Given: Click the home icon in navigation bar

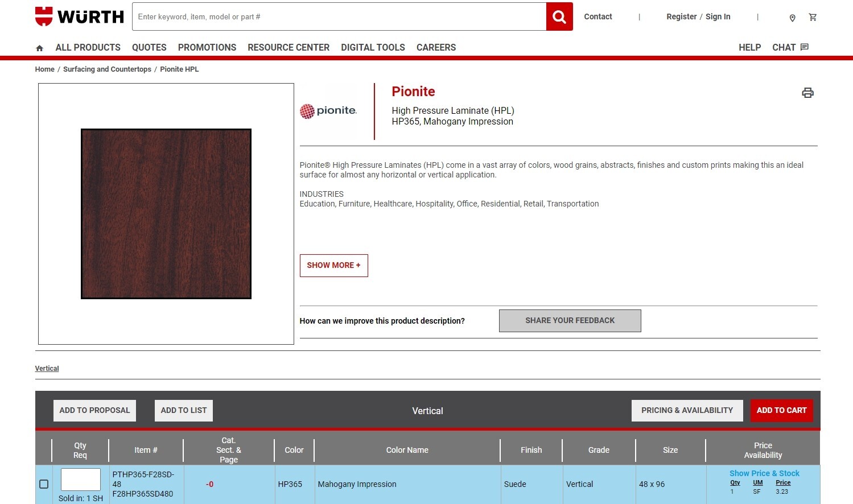Looking at the screenshot, I should tap(39, 48).
